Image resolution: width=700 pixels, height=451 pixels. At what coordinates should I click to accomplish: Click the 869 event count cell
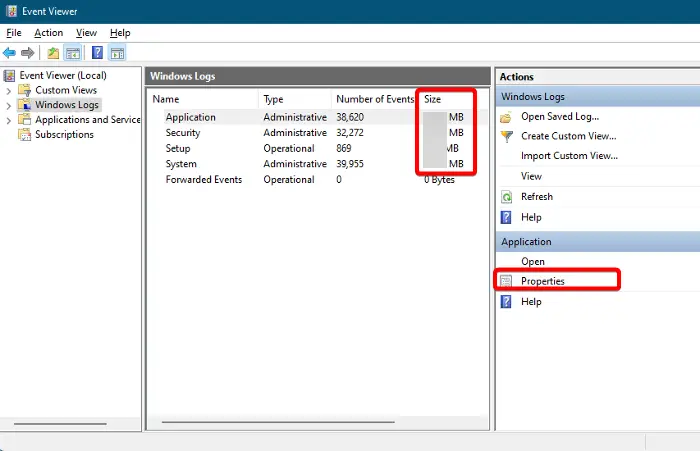point(344,148)
